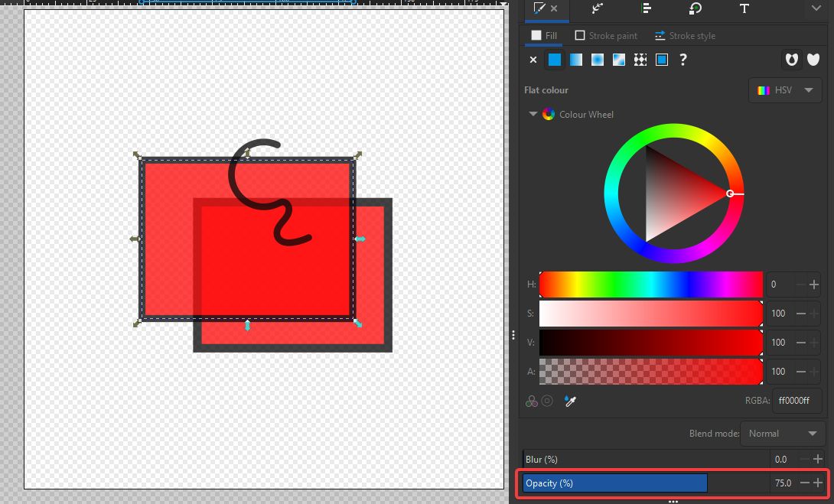Decrease the A value with minus
This screenshot has height=504, width=834.
coord(801,372)
